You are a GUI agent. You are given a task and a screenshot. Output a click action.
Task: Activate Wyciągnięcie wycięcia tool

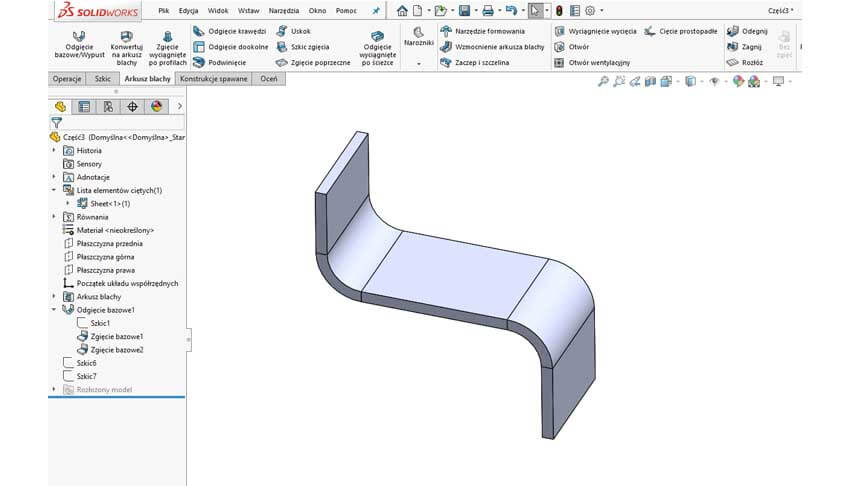tap(595, 31)
